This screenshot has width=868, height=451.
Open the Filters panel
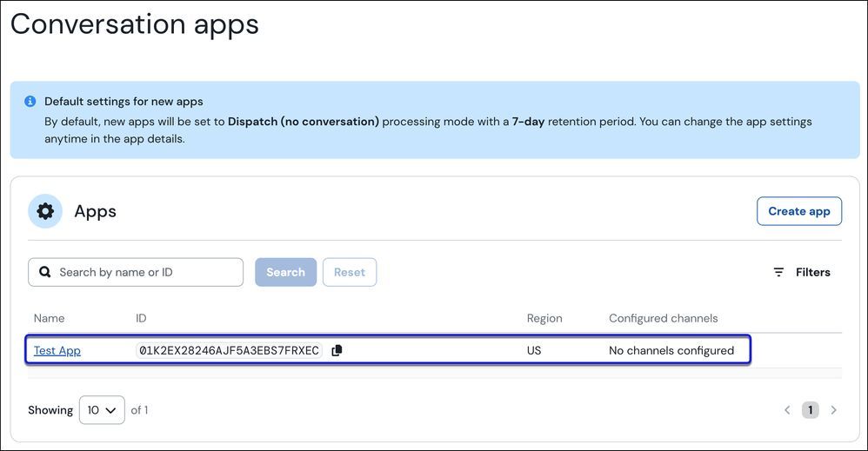[x=802, y=272]
